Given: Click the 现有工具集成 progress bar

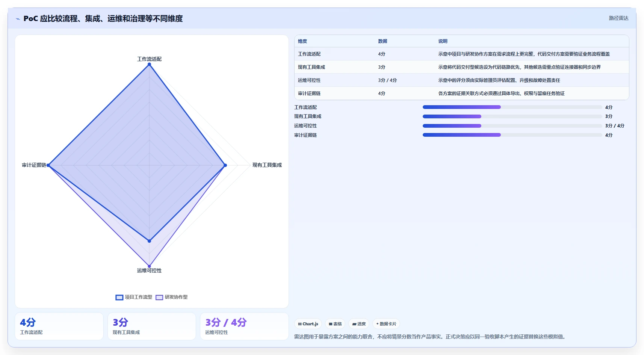Looking at the screenshot, I should [x=512, y=116].
